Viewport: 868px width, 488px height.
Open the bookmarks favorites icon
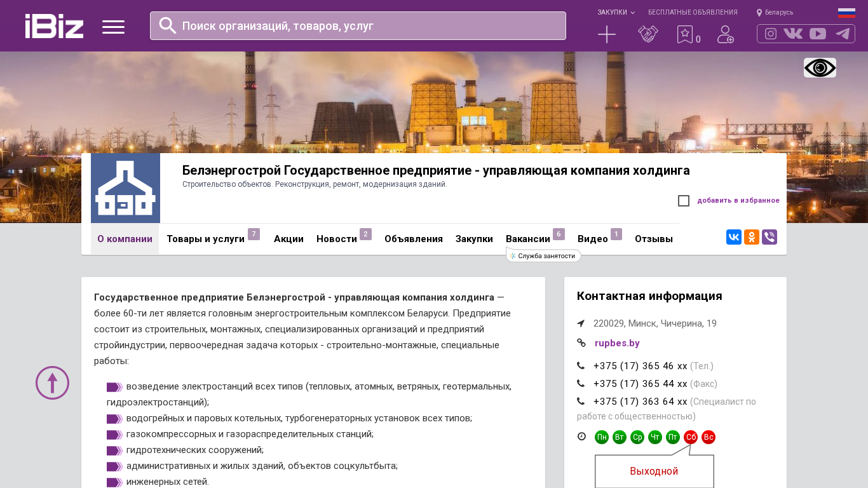(684, 34)
